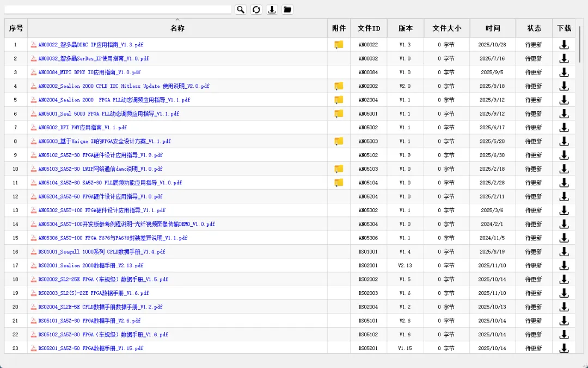Image resolution: width=588 pixels, height=368 pixels.
Task: Open attachment folder for AN05003 row
Action: tap(339, 141)
